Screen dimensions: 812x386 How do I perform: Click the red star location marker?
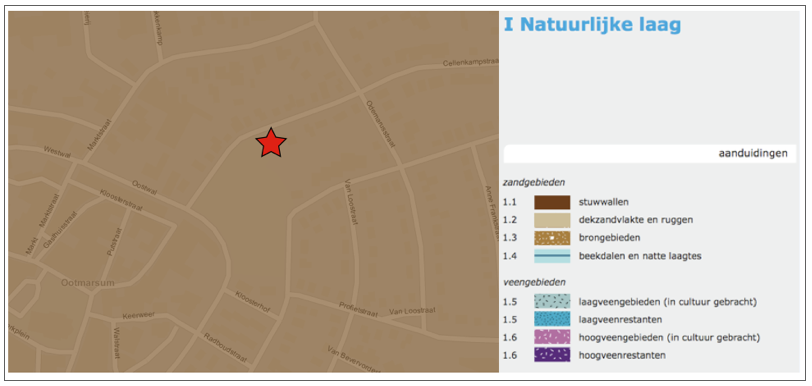[x=271, y=143]
